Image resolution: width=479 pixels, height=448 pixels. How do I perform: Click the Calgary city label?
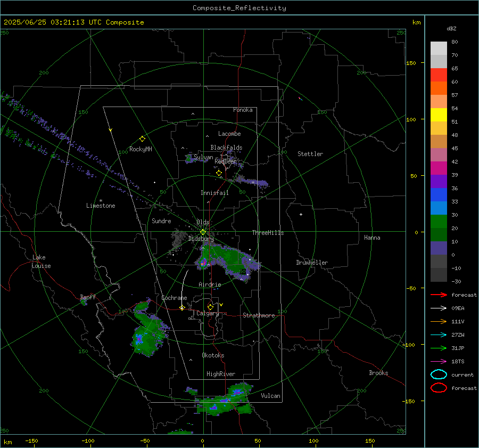point(208,313)
